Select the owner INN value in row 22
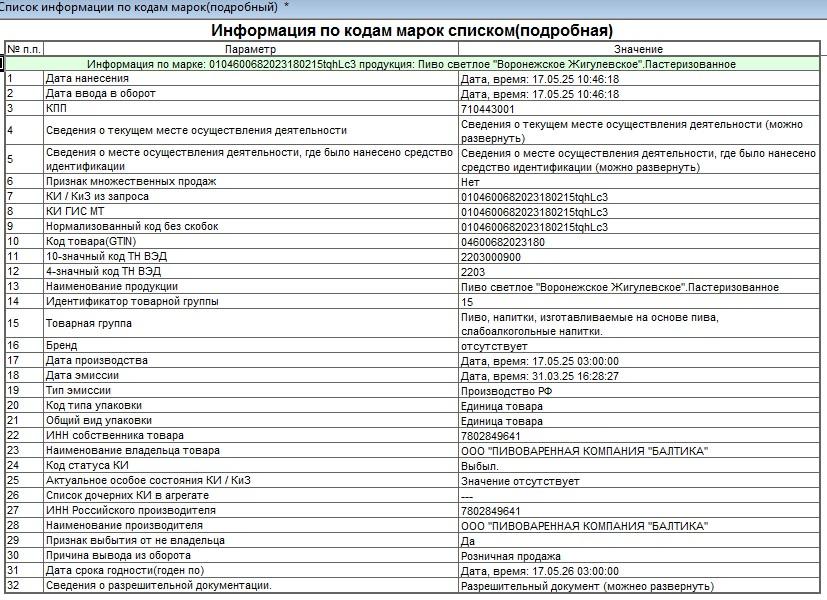This screenshot has width=827, height=600. tap(490, 436)
